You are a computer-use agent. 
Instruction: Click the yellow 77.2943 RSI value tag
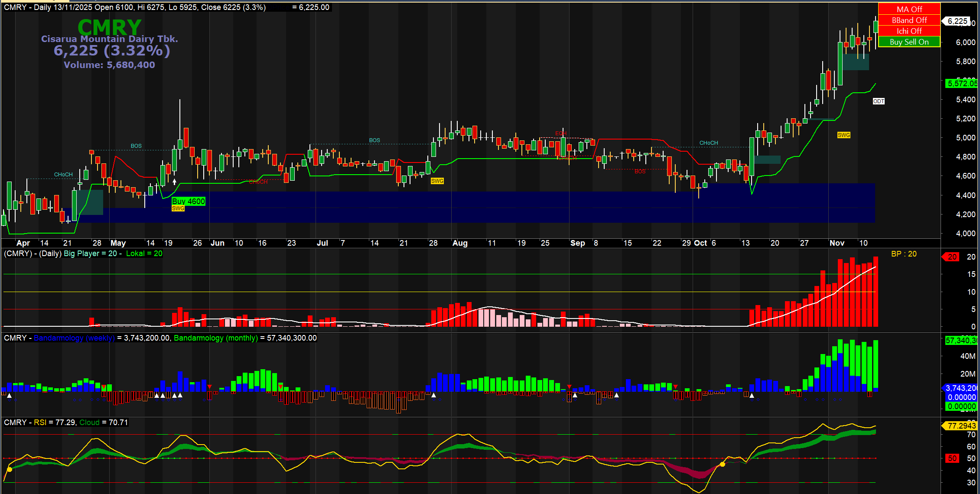tap(960, 426)
